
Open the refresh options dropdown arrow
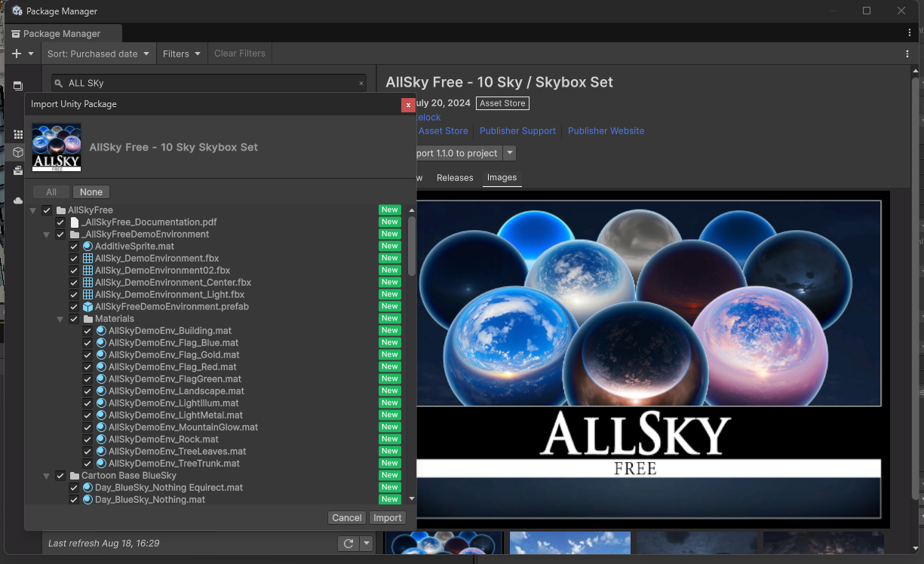pyautogui.click(x=367, y=543)
